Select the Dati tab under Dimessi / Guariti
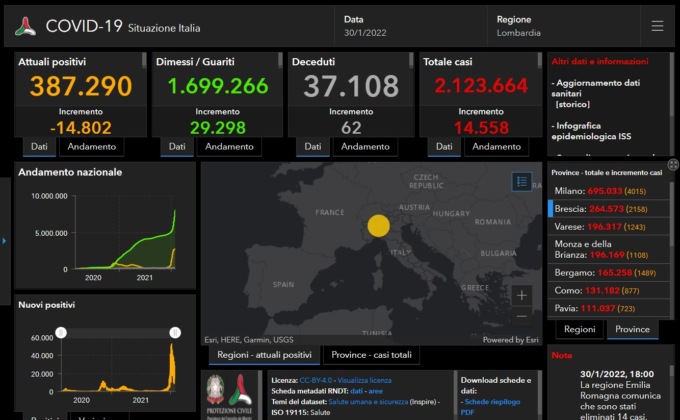The width and height of the screenshot is (680, 420). 177,147
